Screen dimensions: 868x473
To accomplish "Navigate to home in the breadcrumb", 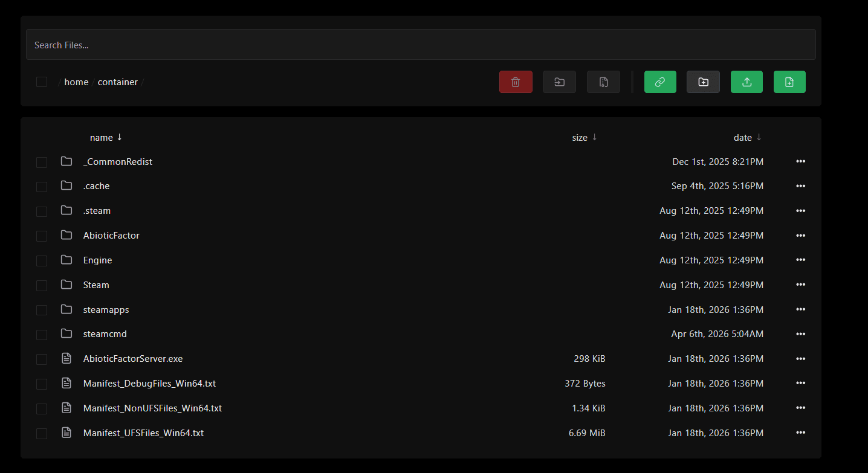I will click(76, 82).
